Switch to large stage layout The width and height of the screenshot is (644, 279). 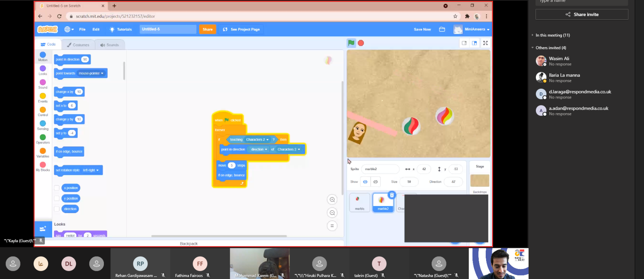[x=475, y=43]
